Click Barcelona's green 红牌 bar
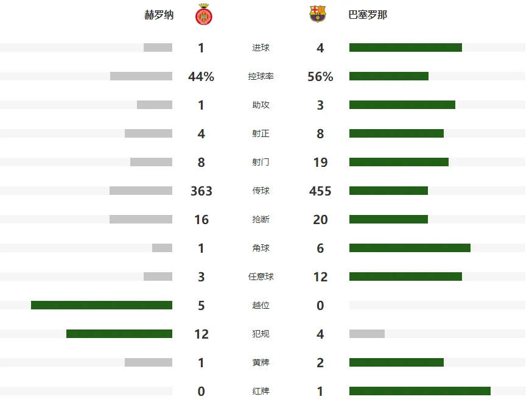532x405 pixels. pyautogui.click(x=420, y=391)
